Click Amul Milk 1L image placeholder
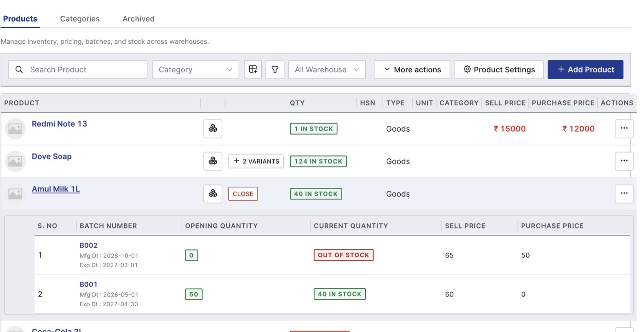 (x=15, y=194)
